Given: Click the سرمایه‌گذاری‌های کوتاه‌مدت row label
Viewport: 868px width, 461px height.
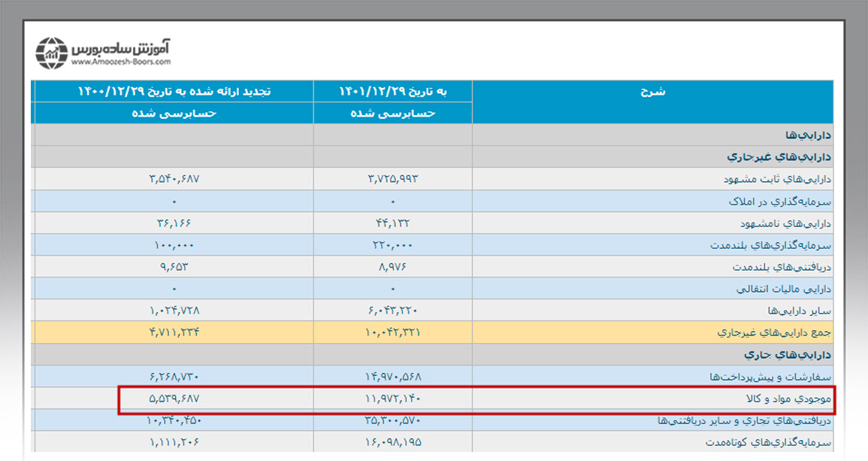Looking at the screenshot, I should (x=770, y=441).
